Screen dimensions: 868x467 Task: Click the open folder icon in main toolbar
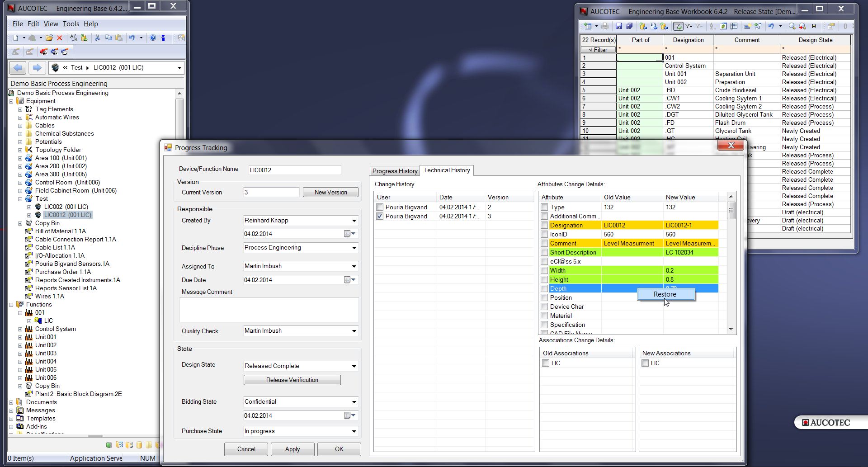click(x=49, y=38)
